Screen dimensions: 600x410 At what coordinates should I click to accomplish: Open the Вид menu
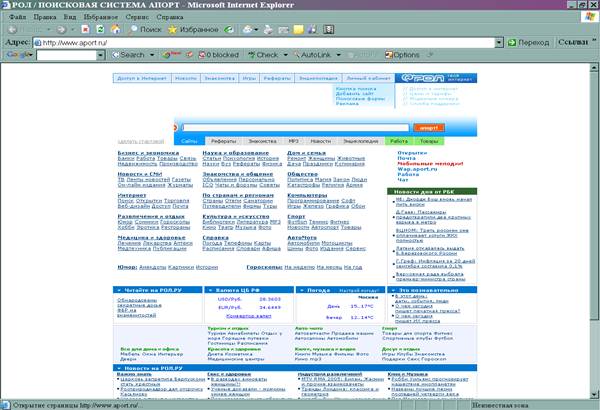point(70,17)
